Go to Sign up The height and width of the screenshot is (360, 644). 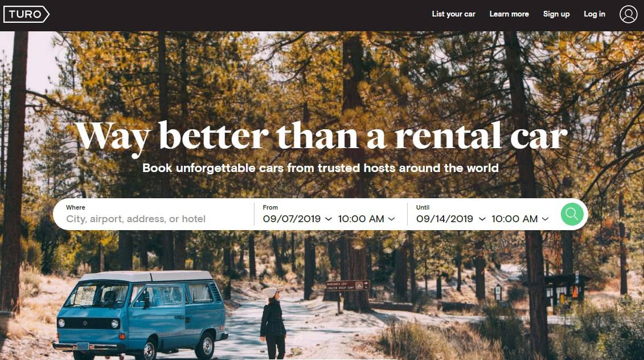coord(556,14)
